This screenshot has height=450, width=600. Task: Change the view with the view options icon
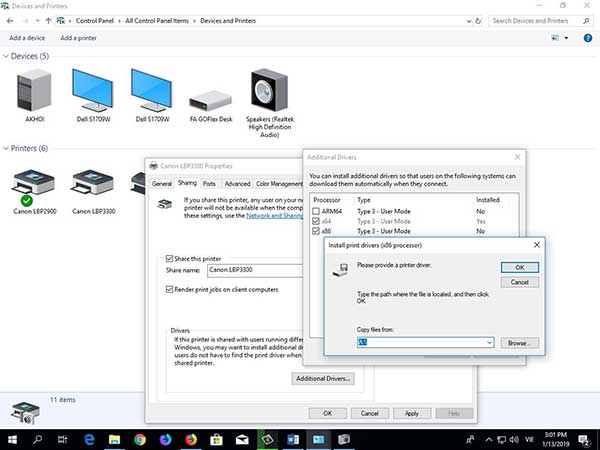[555, 38]
